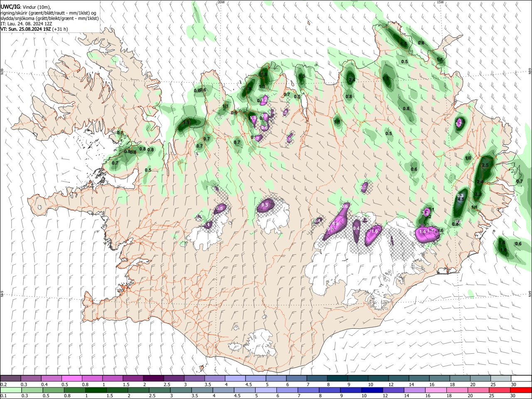Pick snow-scale purple swatch 1.5 to 2

[133, 379]
